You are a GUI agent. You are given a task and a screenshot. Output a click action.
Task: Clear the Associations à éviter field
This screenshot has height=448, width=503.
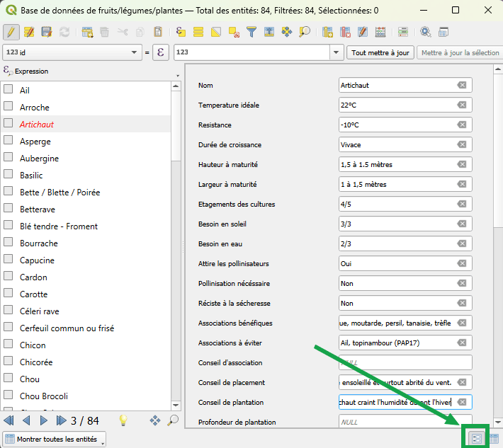(462, 343)
